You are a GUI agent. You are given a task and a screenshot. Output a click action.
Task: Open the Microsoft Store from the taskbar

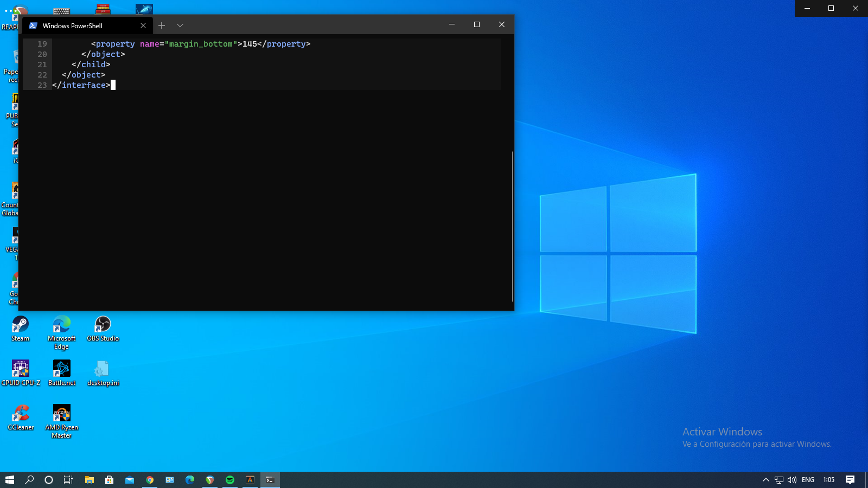[108, 479]
